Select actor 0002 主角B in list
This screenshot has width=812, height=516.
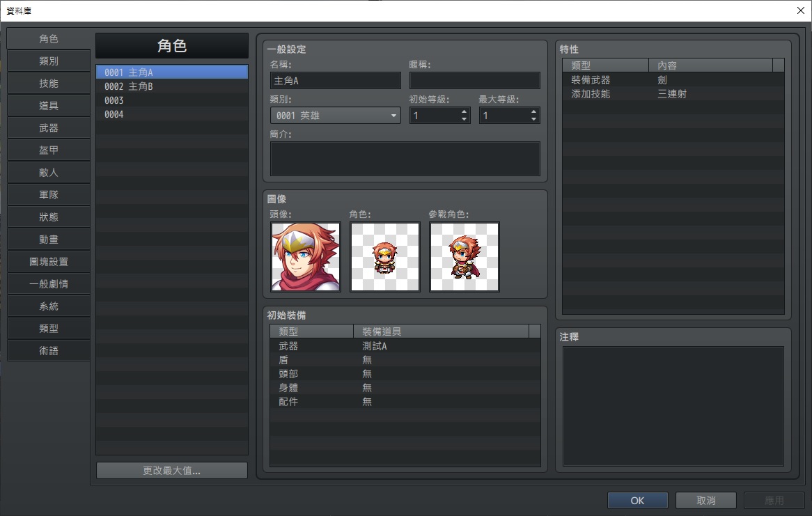click(x=172, y=86)
